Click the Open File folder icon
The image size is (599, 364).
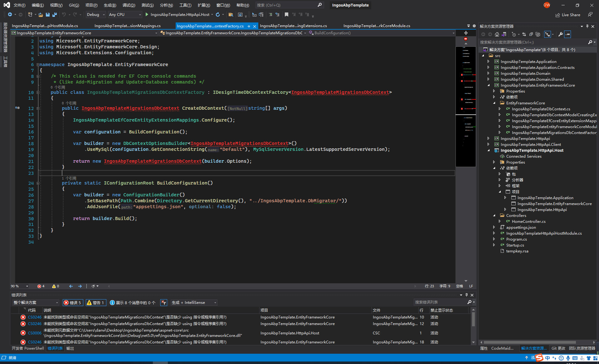(41, 15)
